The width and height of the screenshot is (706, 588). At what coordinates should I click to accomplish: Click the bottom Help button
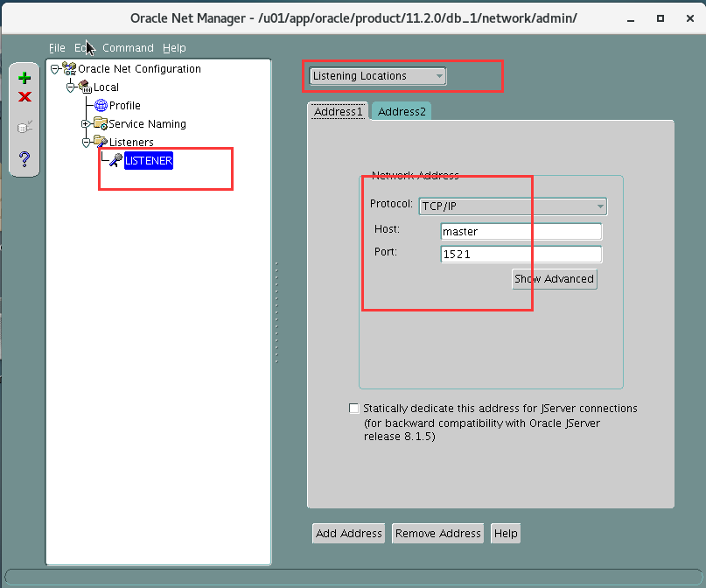point(505,534)
